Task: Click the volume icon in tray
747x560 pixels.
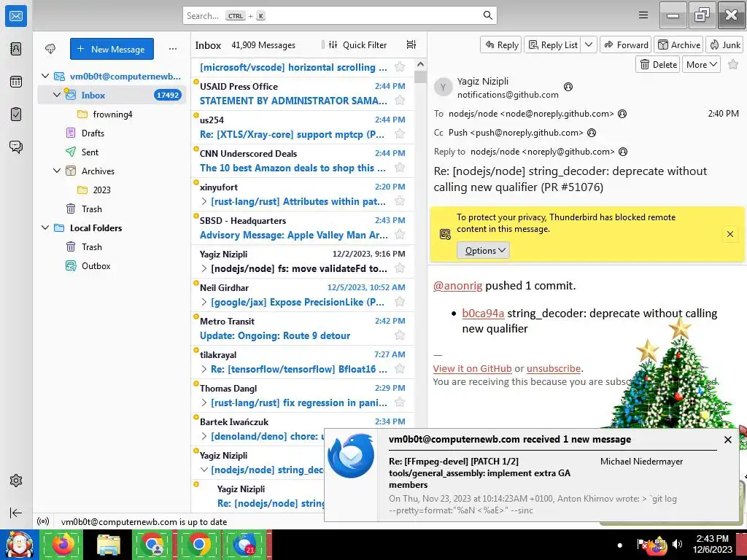Action: [677, 544]
